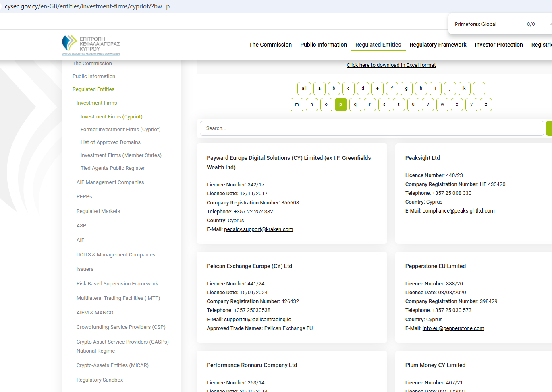Click inside the Search input field
This screenshot has width=552, height=392.
[x=371, y=128]
